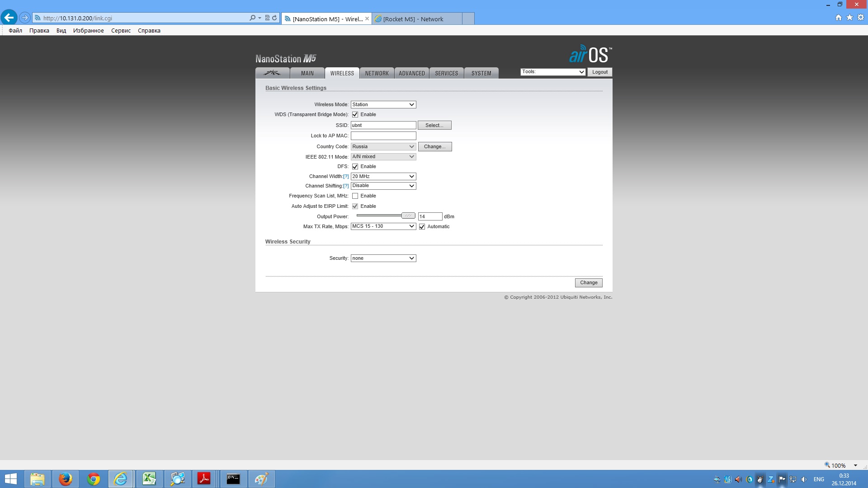Click SSID Select button

[x=434, y=126]
